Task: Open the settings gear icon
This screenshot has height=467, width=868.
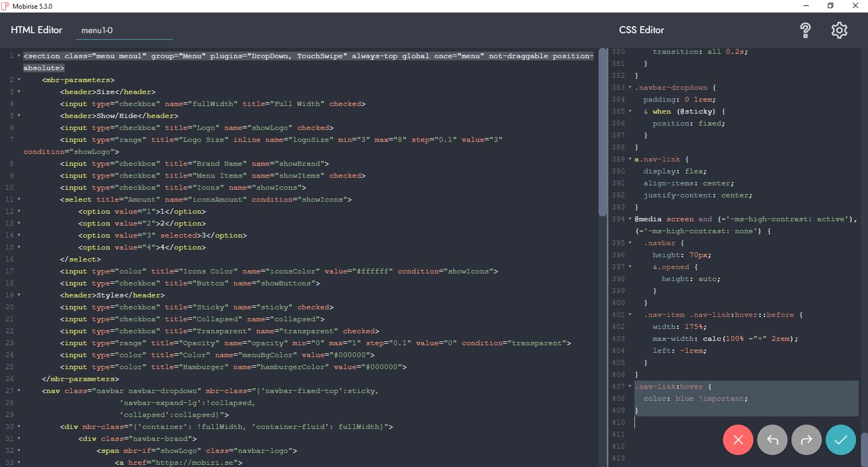Action: click(839, 30)
